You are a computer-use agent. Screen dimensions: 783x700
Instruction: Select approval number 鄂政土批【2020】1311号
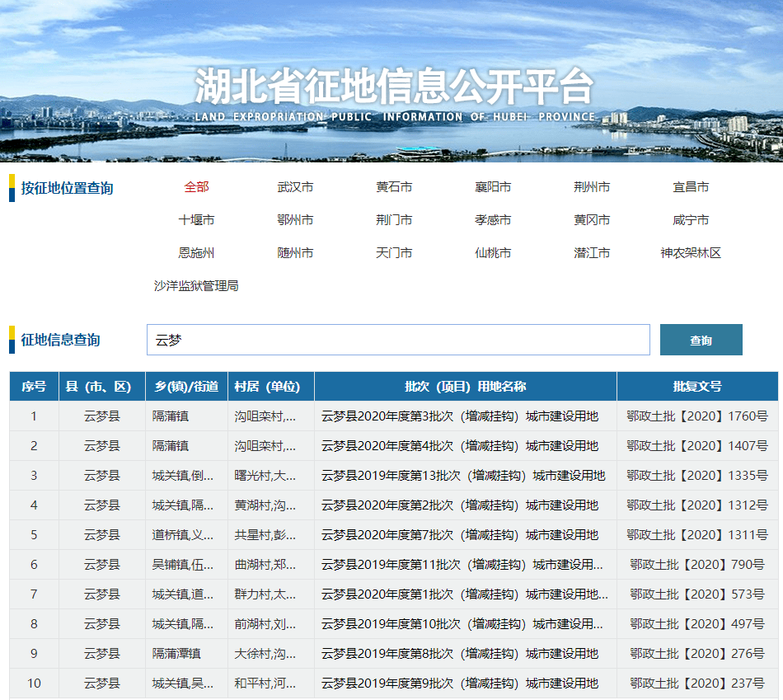click(697, 534)
